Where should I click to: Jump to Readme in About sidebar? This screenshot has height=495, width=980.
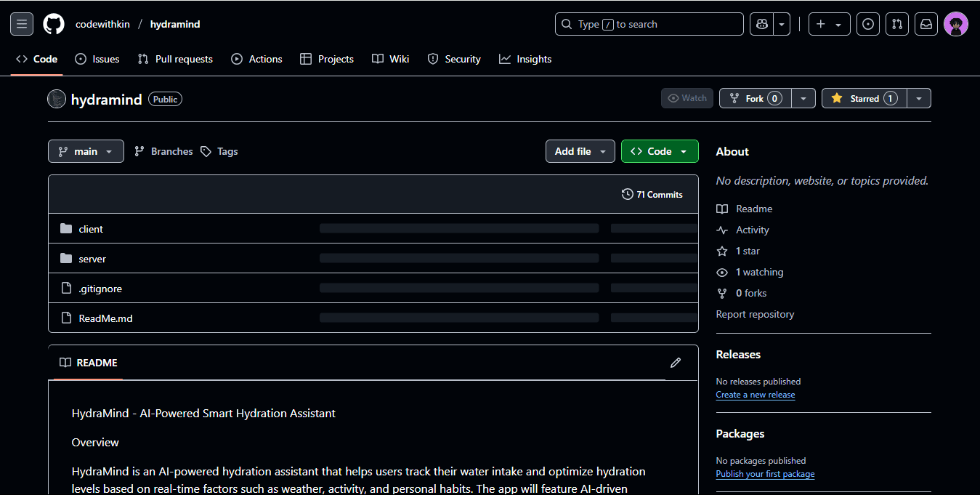point(745,209)
